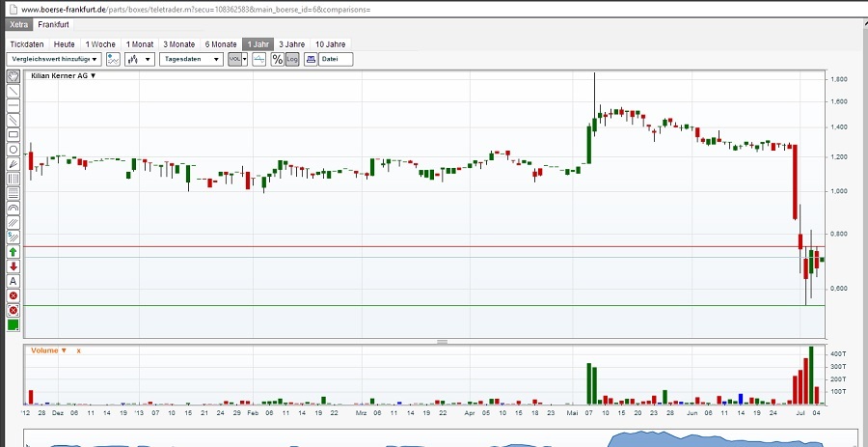Select the 1 Jahr time range
868x447 pixels.
[x=258, y=44]
